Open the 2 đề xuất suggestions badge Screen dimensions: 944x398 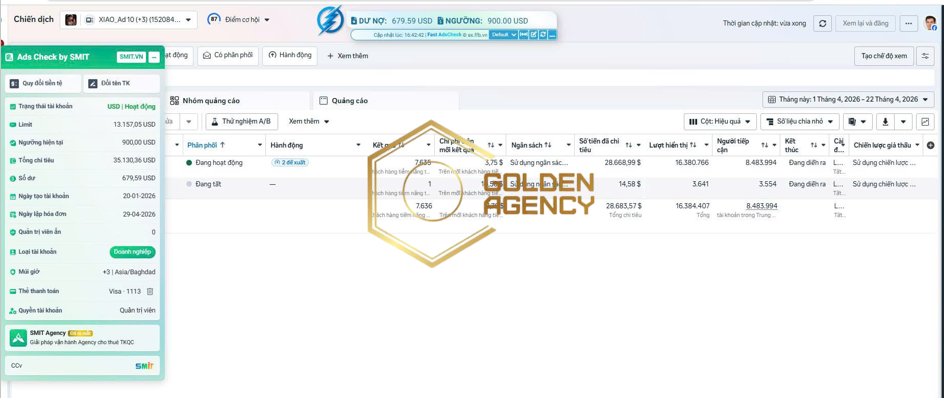290,163
